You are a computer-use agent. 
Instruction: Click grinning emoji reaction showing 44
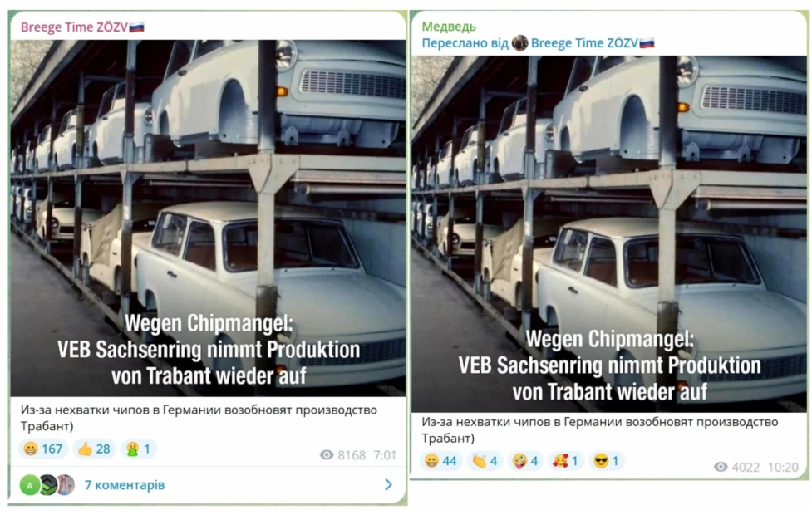(440, 461)
